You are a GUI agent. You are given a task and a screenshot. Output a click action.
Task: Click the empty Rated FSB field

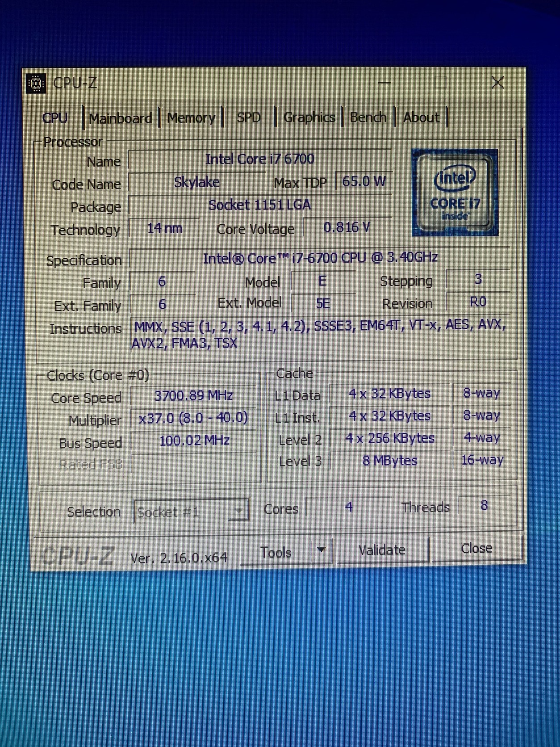[x=194, y=463]
